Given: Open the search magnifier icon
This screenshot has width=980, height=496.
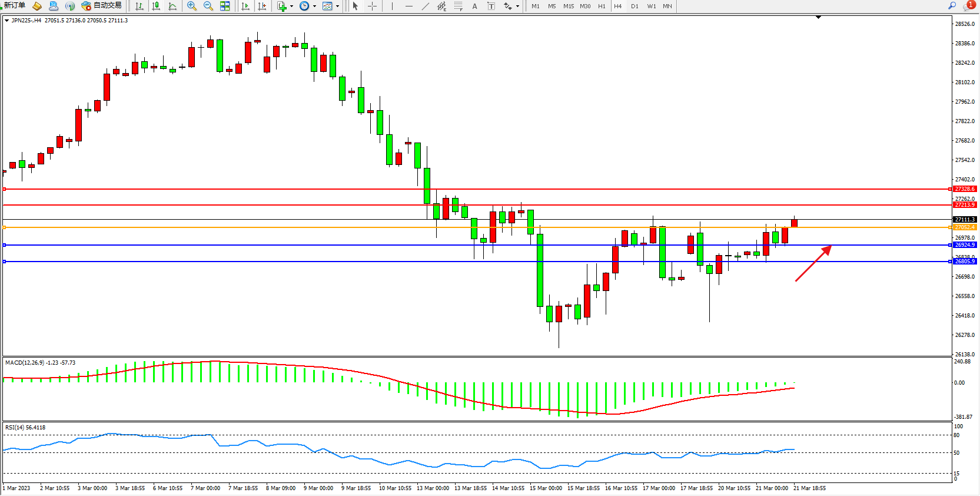Looking at the screenshot, I should click(x=952, y=6).
